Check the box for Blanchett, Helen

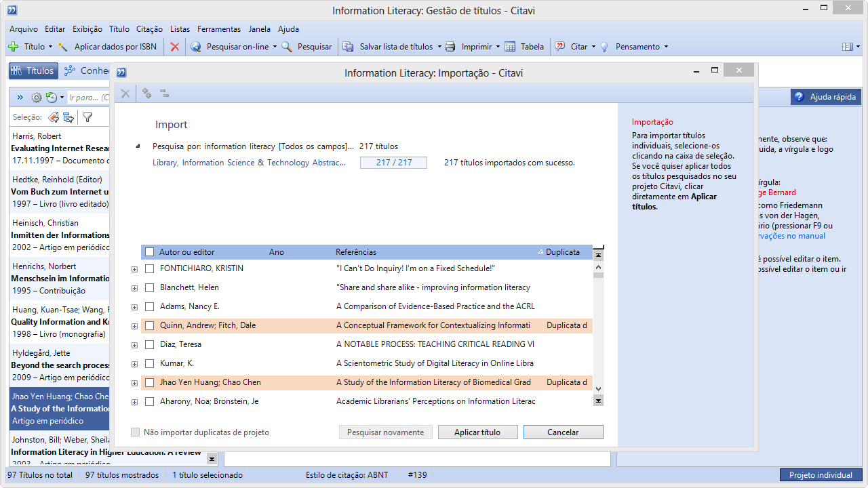pos(150,287)
